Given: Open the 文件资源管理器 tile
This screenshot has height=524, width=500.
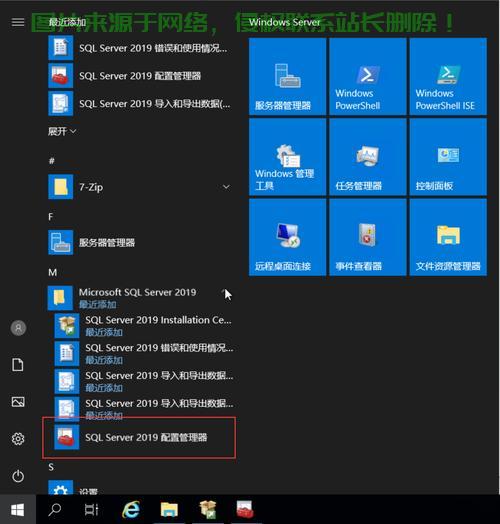Looking at the screenshot, I should point(448,237).
